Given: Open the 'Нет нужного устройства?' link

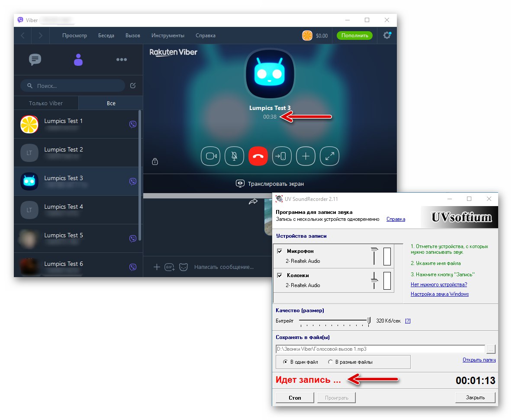Looking at the screenshot, I should pyautogui.click(x=439, y=284).
